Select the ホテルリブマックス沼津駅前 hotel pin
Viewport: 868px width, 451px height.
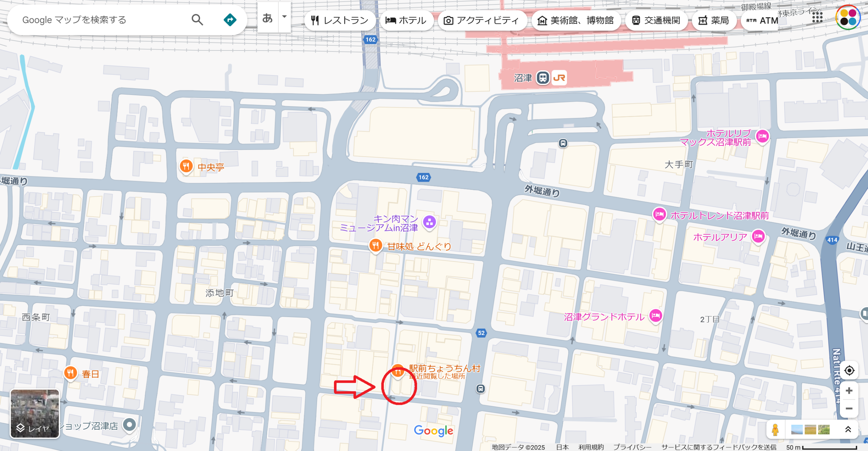tap(763, 137)
